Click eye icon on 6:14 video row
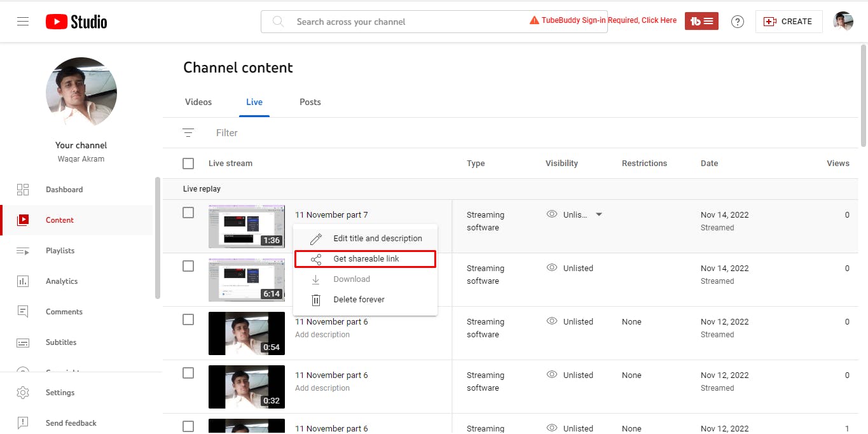The width and height of the screenshot is (868, 434). [x=552, y=268]
